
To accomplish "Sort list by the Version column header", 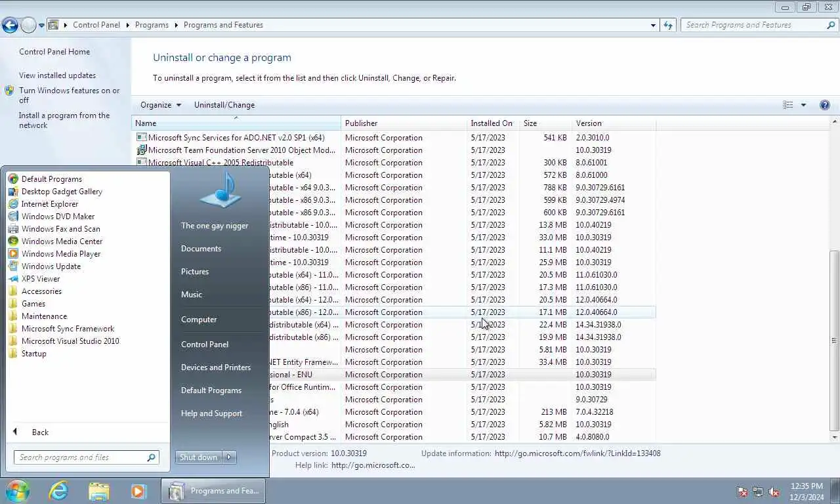I will coord(614,123).
